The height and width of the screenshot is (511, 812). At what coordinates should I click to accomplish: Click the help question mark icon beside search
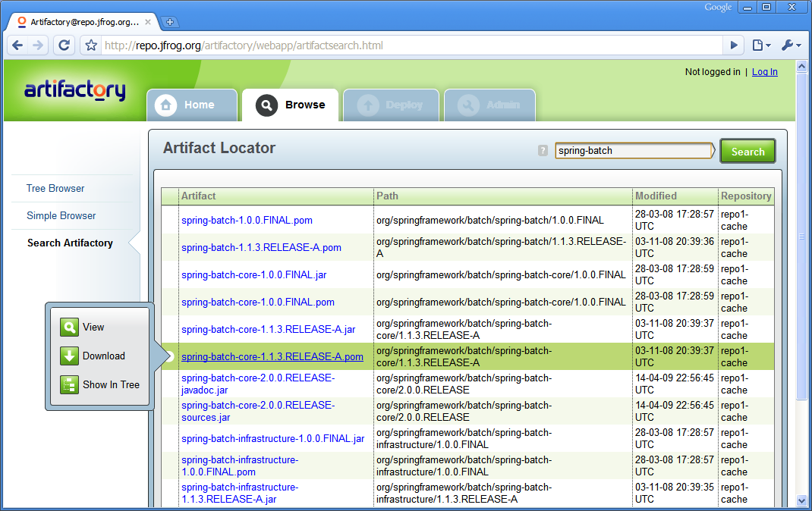pyautogui.click(x=543, y=151)
